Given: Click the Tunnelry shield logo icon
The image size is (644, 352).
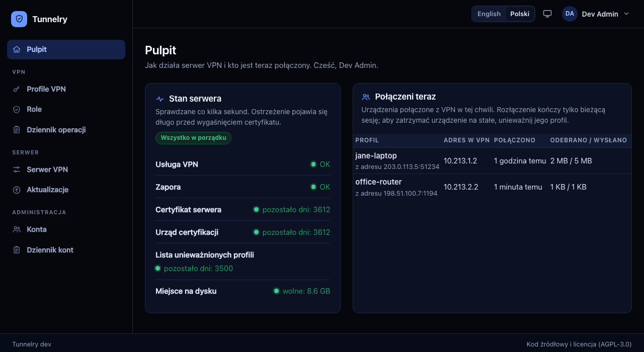Looking at the screenshot, I should [19, 19].
